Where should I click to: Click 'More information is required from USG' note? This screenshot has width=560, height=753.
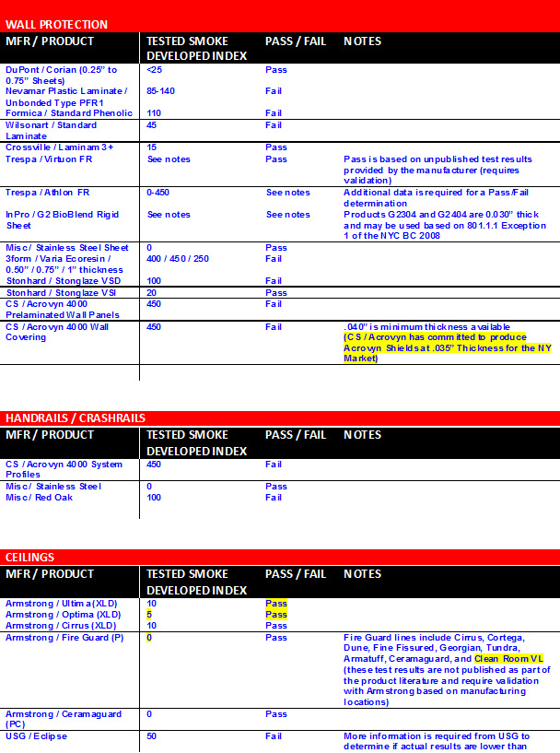(x=437, y=741)
